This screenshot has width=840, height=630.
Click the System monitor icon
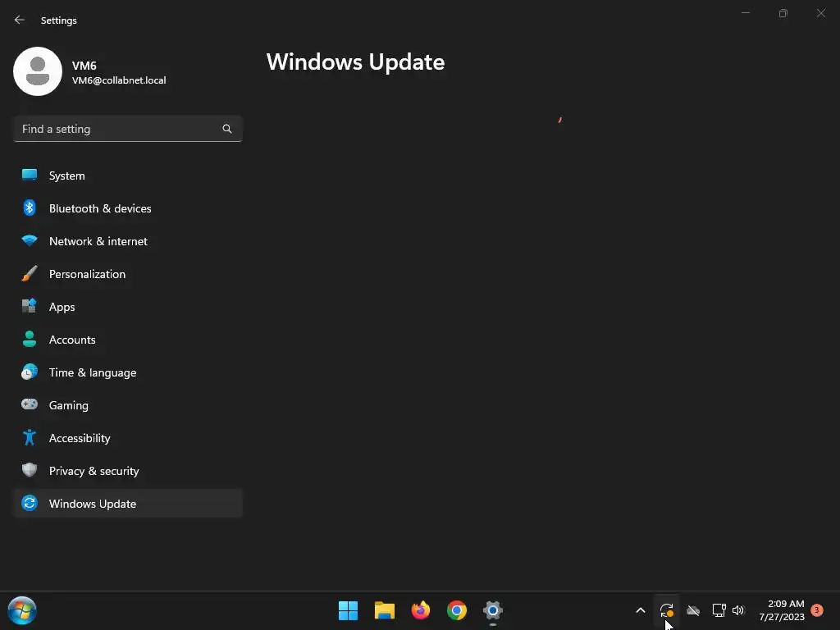[x=30, y=175]
